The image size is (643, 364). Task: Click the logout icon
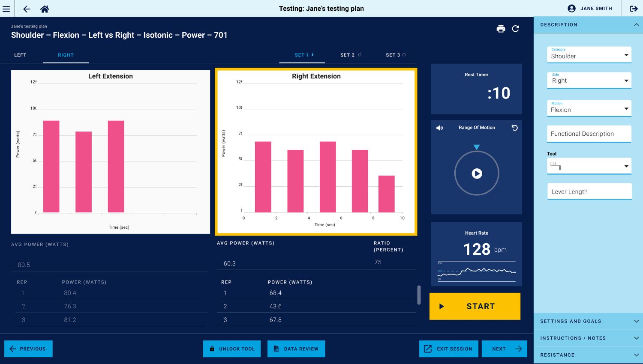click(634, 9)
